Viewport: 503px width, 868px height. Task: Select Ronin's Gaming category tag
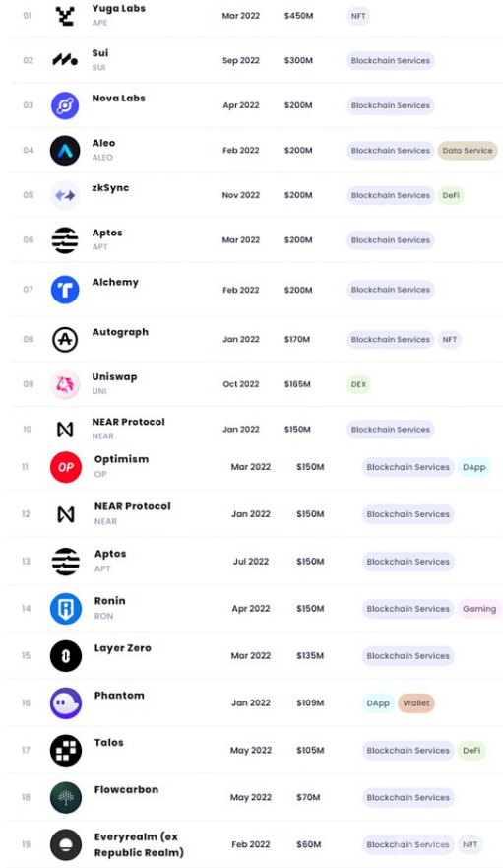pos(479,608)
